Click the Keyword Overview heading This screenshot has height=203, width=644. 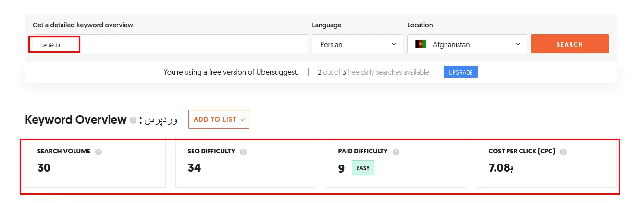(x=75, y=120)
